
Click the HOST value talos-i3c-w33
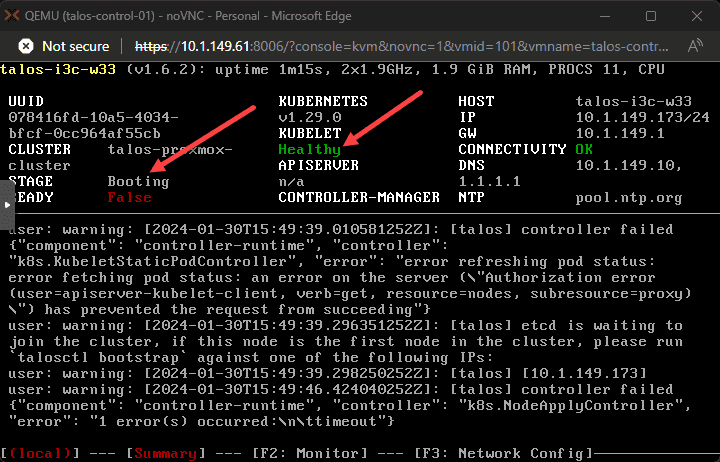tap(634, 101)
